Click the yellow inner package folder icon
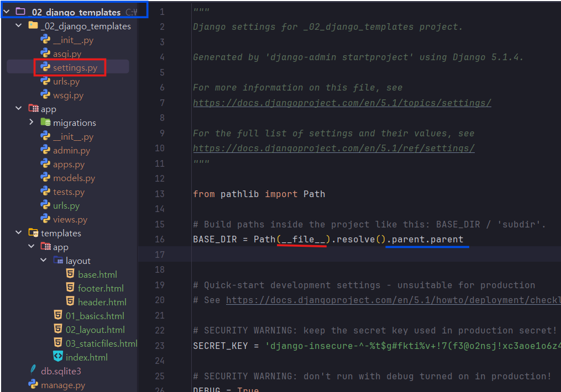 click(x=33, y=25)
